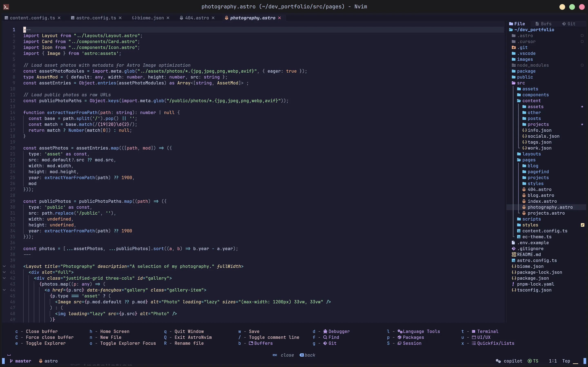Select photography.astro in the file tree

coord(547,207)
